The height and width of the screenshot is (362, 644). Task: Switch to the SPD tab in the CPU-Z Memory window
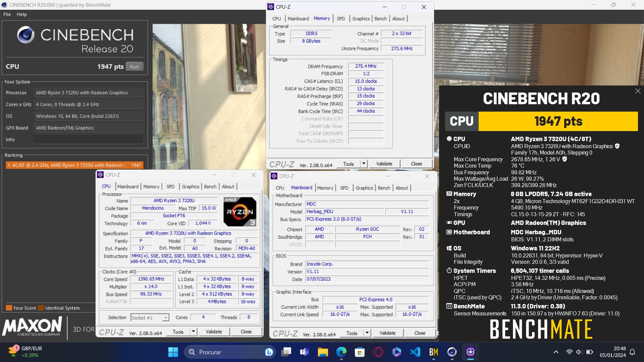tap(341, 19)
